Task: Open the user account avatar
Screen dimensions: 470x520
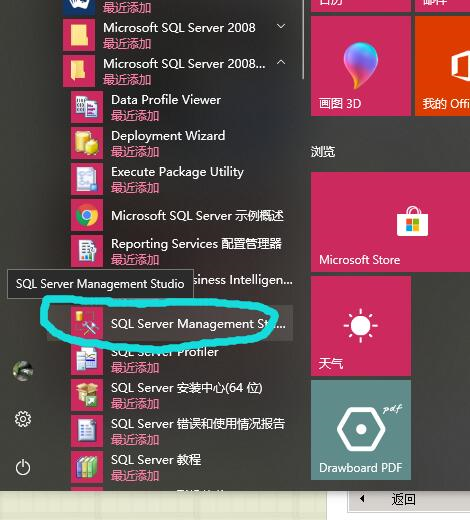Action: [23, 371]
